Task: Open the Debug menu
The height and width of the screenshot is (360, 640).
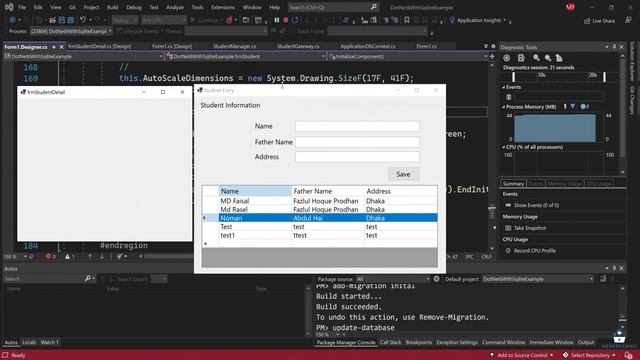Action: tap(133, 7)
